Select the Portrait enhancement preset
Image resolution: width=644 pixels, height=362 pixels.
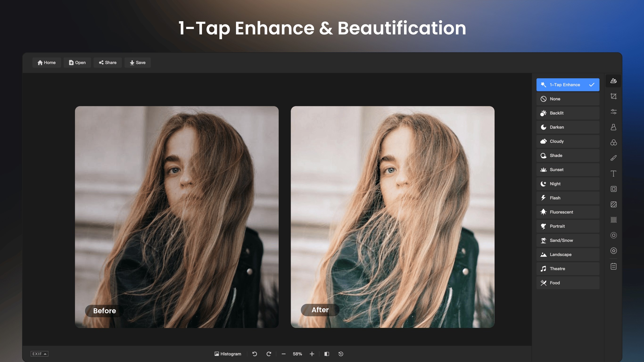point(568,226)
